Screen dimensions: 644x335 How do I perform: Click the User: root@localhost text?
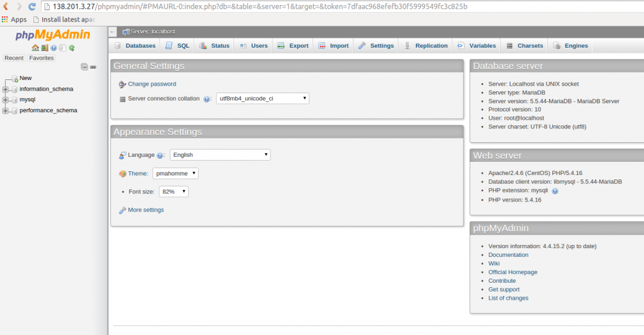516,118
